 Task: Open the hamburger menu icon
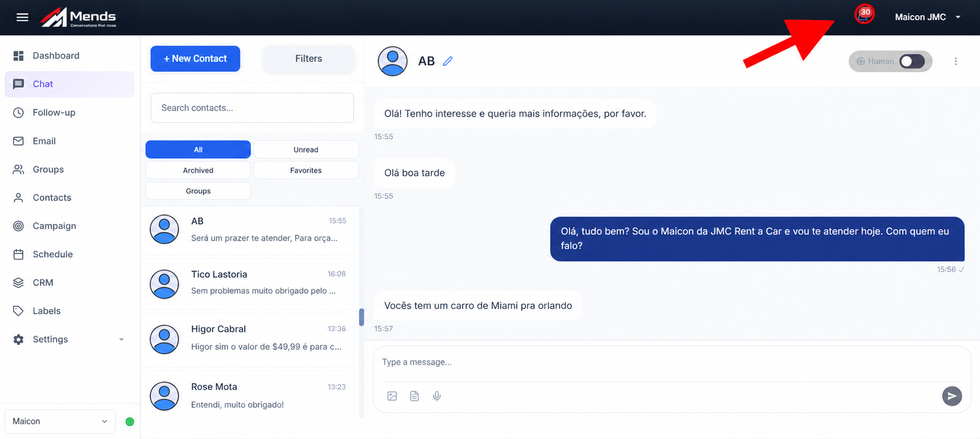click(22, 17)
